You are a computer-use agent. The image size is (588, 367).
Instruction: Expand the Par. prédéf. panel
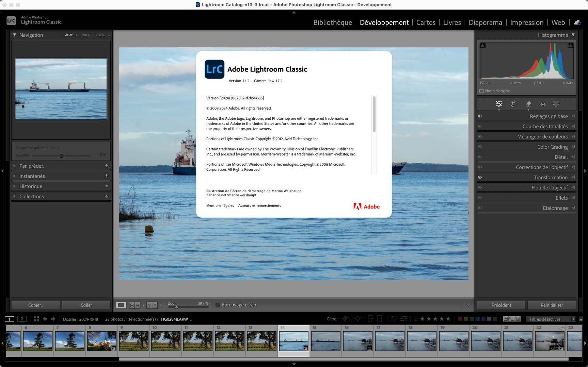[x=14, y=166]
